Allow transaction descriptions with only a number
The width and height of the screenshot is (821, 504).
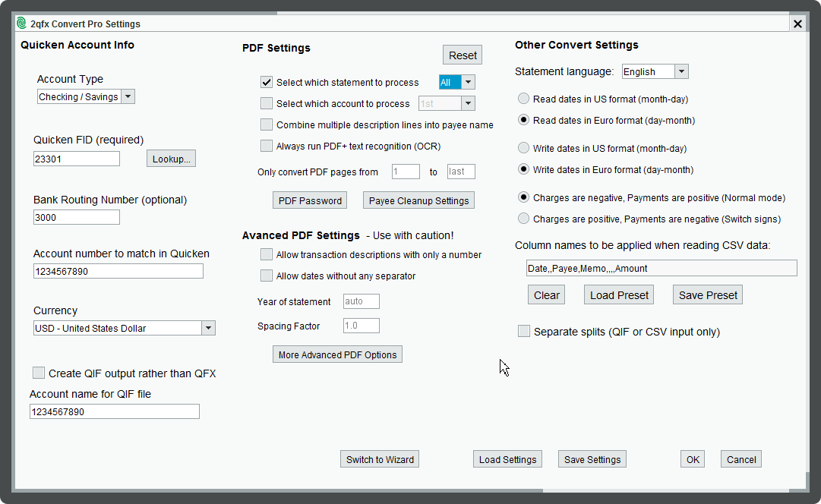[267, 254]
